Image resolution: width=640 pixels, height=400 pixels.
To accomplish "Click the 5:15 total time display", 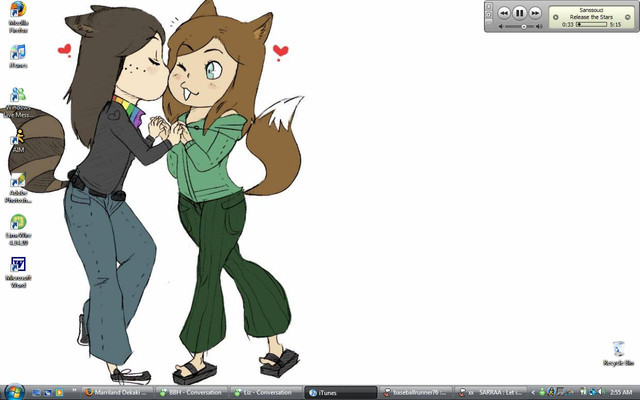I will point(615,24).
